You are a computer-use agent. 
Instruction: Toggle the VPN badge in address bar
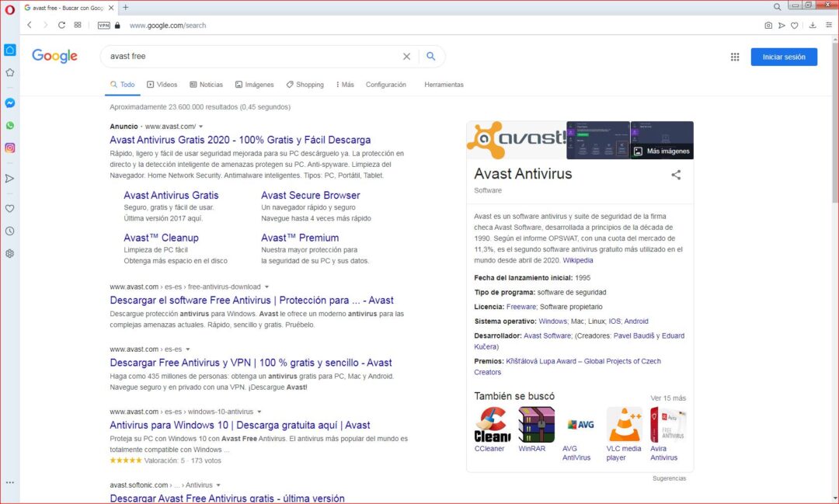click(103, 26)
